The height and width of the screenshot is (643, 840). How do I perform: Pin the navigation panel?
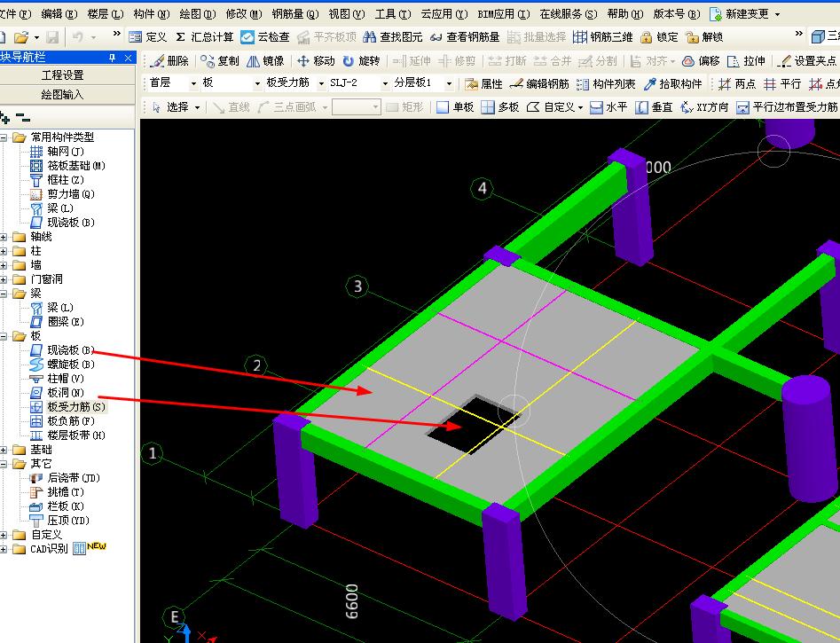pyautogui.click(x=112, y=58)
